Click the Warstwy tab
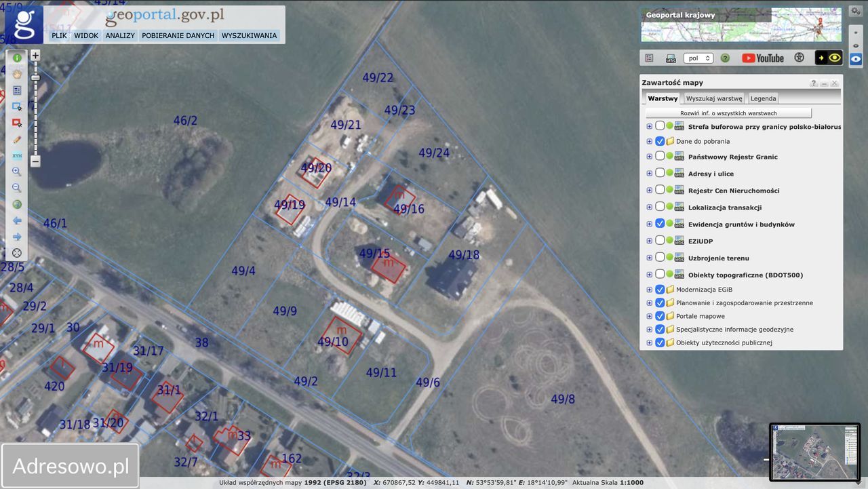The width and height of the screenshot is (868, 489). (x=663, y=98)
